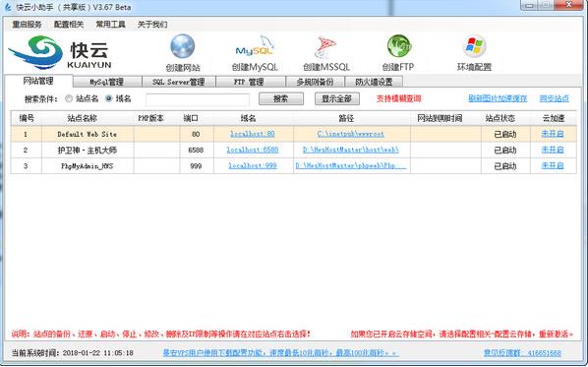Open the D:\HwsHostMaster\phpweb path link
Image resolution: width=588 pixels, height=367 pixels.
(351, 165)
